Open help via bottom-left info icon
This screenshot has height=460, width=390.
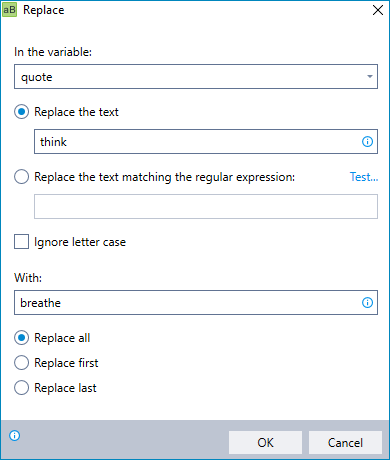point(15,435)
